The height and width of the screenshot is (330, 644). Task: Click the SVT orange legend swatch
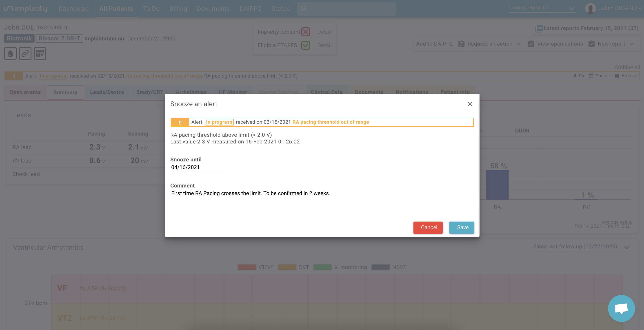click(287, 267)
